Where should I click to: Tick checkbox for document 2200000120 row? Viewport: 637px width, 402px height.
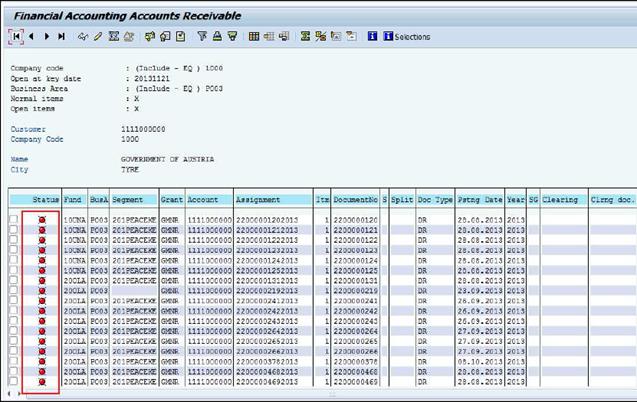tap(13, 218)
